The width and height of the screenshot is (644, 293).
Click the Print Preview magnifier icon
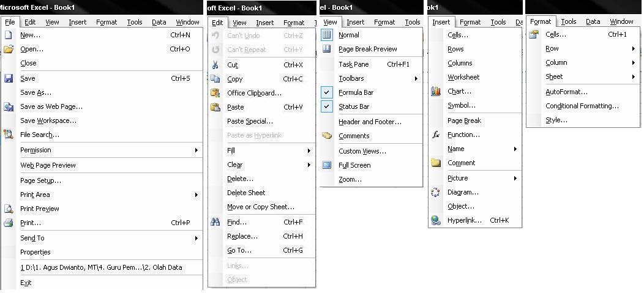pyautogui.click(x=9, y=209)
